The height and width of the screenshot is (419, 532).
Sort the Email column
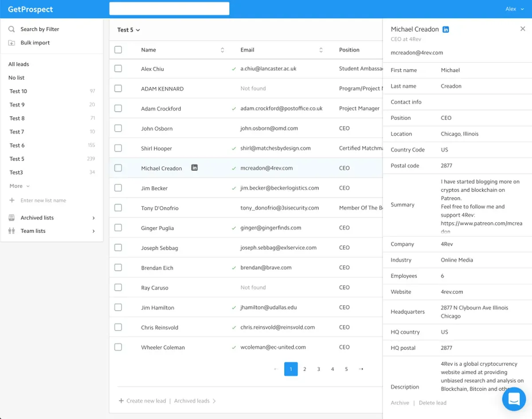[321, 50]
